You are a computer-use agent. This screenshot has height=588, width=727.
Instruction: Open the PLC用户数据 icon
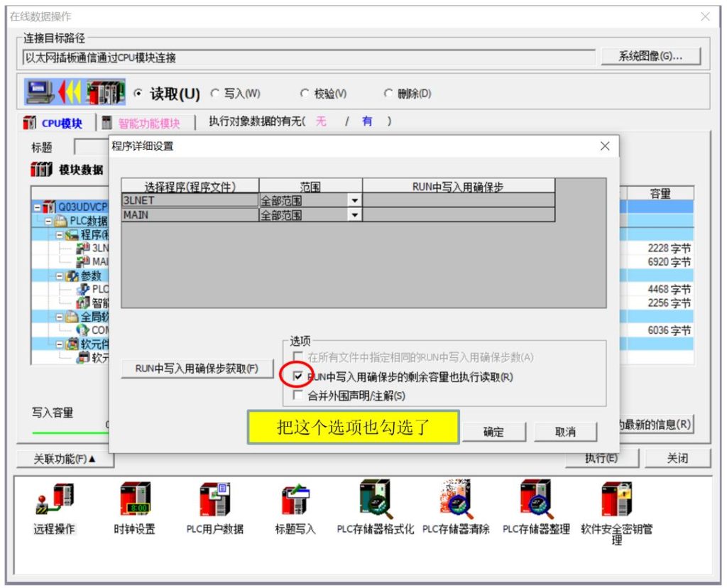tap(214, 500)
